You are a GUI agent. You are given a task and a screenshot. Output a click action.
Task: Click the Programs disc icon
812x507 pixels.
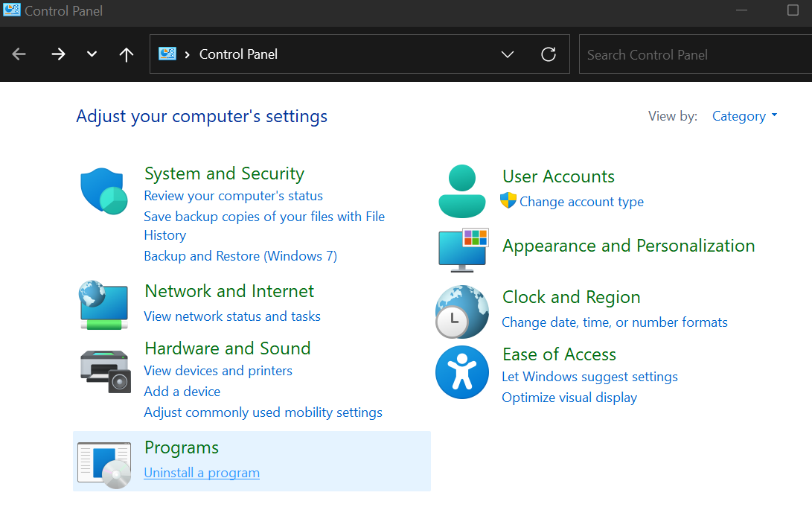[x=105, y=465]
